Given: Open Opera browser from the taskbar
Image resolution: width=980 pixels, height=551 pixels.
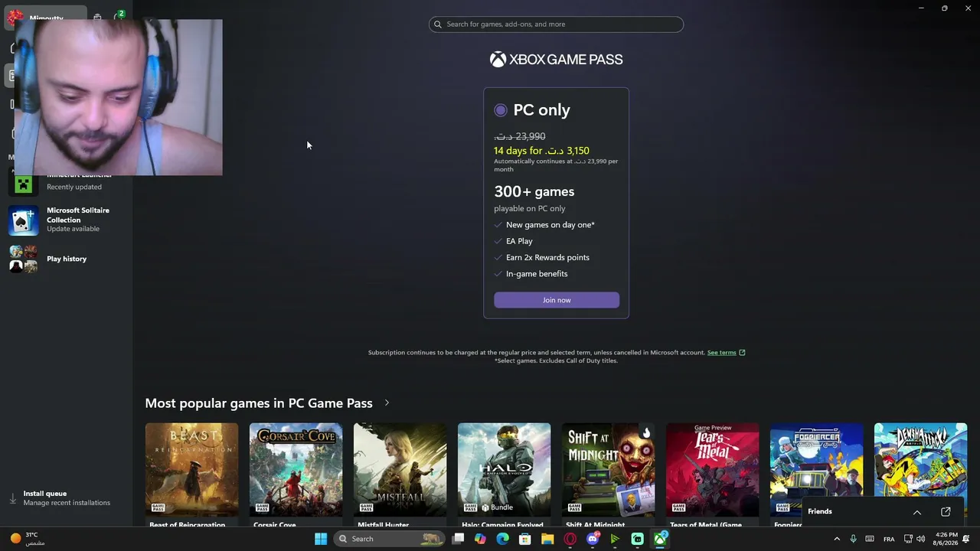Looking at the screenshot, I should pos(570,539).
